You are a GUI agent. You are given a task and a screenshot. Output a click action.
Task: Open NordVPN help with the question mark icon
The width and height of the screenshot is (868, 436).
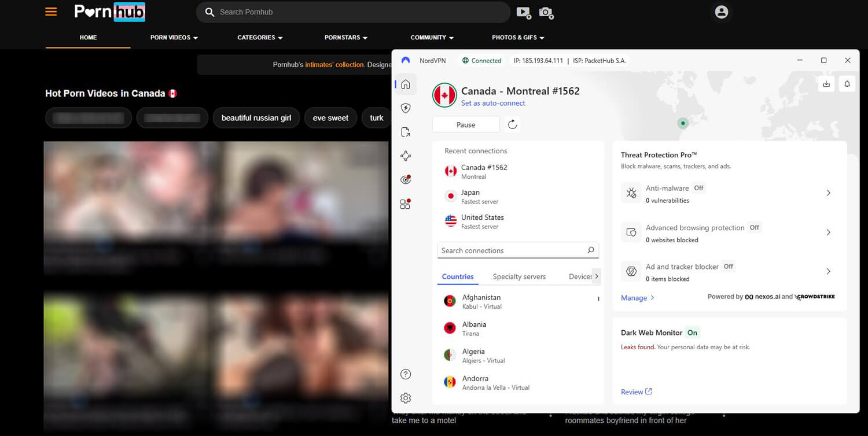406,374
